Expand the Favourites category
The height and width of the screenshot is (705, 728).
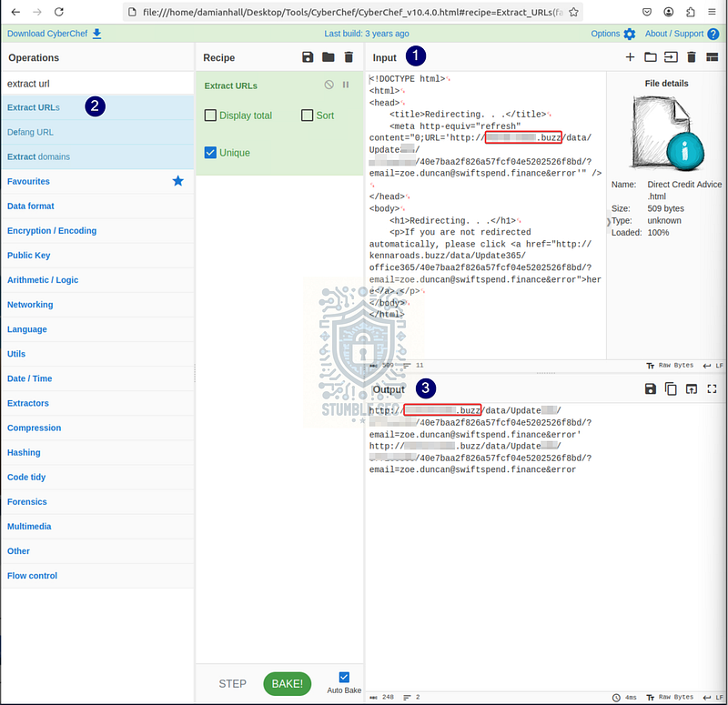click(97, 181)
